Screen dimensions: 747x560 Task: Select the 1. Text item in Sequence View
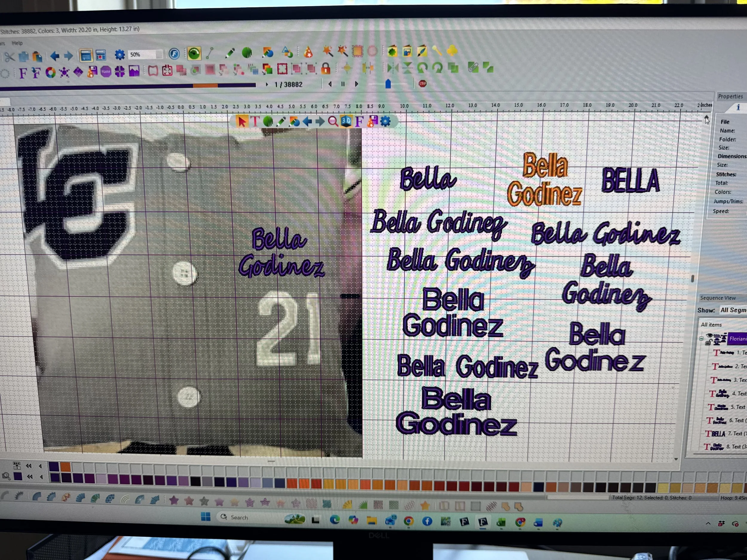(729, 353)
